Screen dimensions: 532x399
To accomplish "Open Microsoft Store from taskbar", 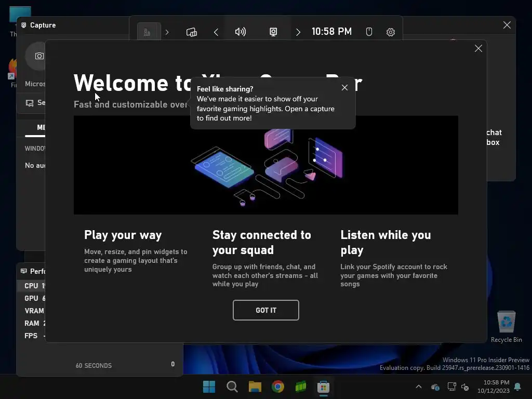I will click(323, 387).
